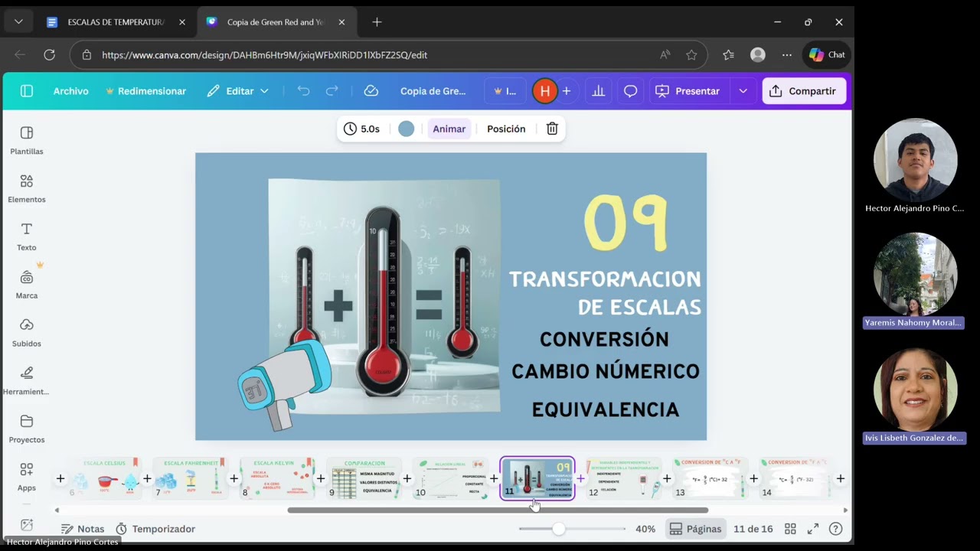Open the comments speech bubble
This screenshot has width=980, height=551.
click(x=631, y=91)
